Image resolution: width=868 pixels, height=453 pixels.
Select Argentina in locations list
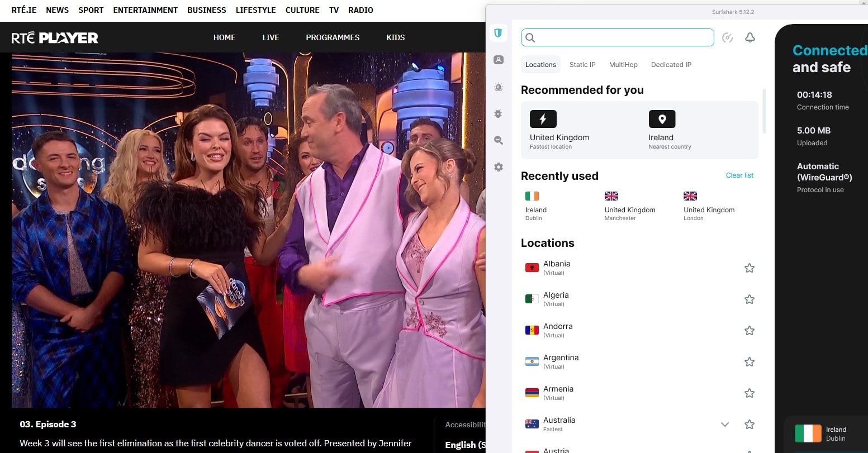click(639, 362)
